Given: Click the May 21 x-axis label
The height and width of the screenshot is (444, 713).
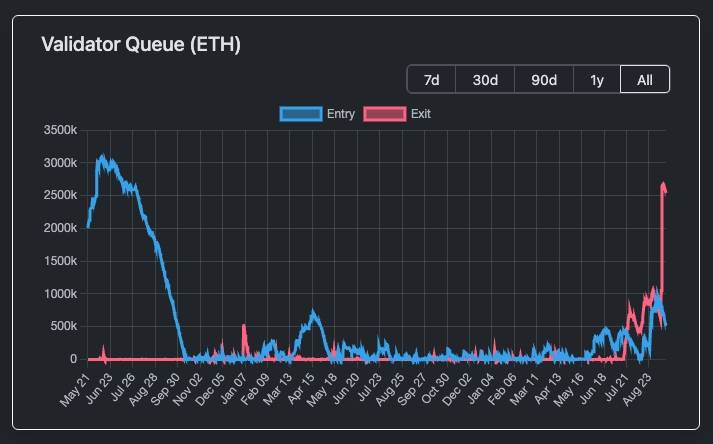Looking at the screenshot, I should (75, 390).
